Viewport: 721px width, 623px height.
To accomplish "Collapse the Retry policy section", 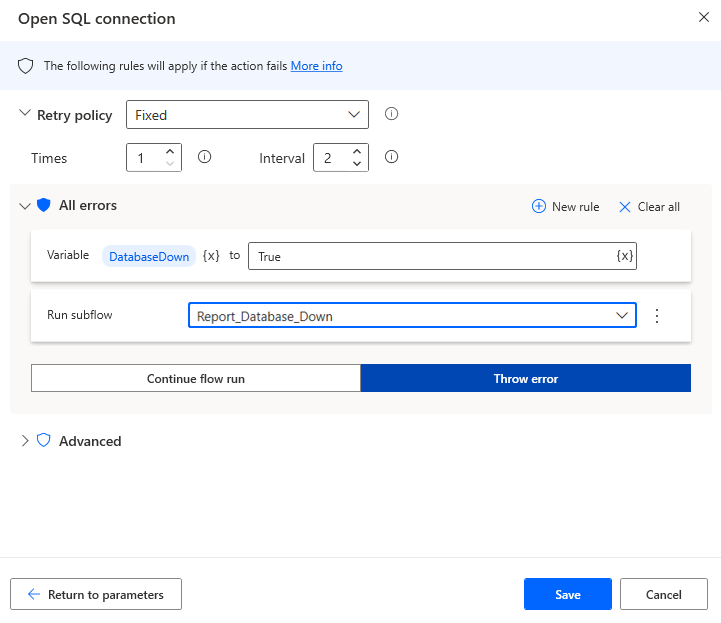I will tap(25, 113).
